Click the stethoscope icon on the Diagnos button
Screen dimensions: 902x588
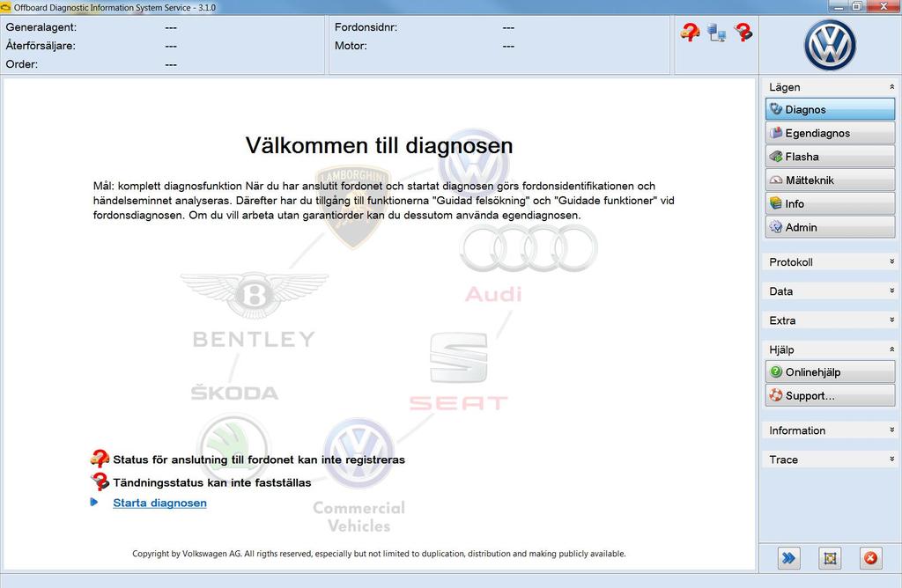(776, 108)
